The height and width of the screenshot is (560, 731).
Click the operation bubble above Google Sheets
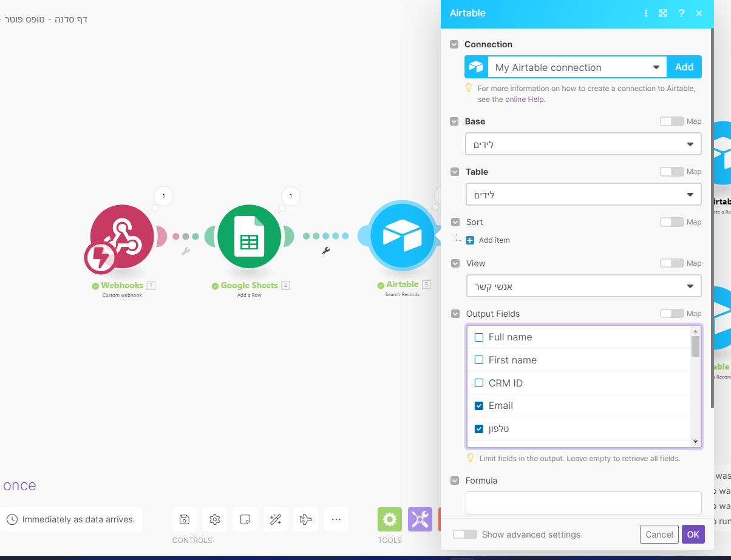(x=291, y=197)
